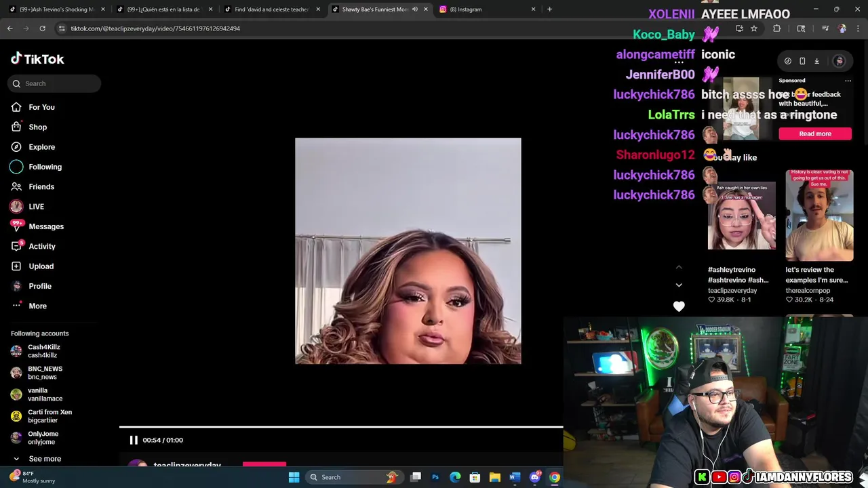Image resolution: width=868 pixels, height=488 pixels.
Task: Switch to Find 'david and celeste teacher' tab
Action: [271, 9]
